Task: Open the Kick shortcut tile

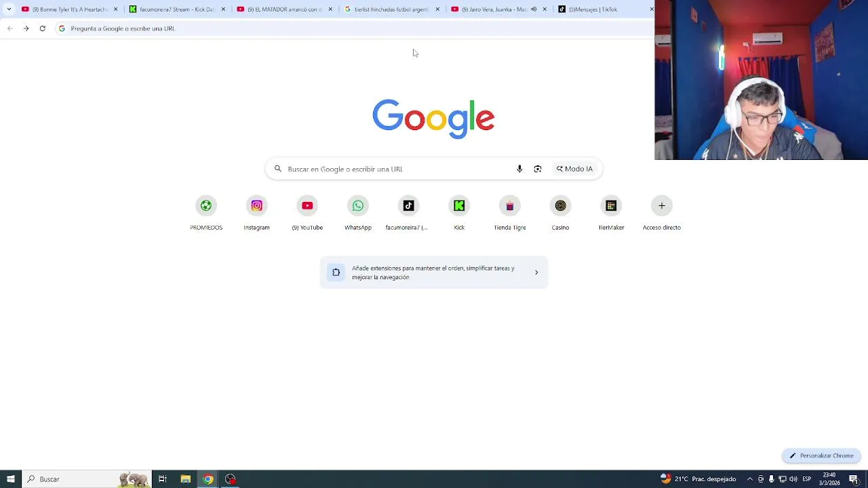Action: pyautogui.click(x=459, y=213)
